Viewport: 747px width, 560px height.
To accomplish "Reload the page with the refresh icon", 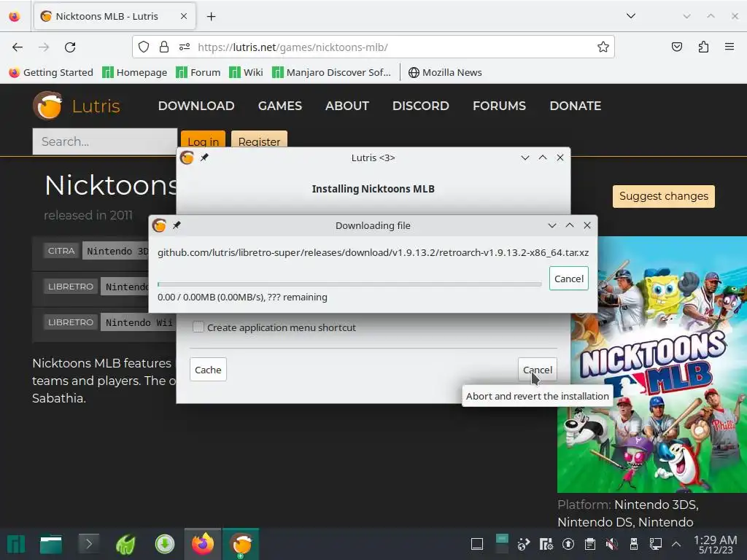I will click(x=70, y=47).
